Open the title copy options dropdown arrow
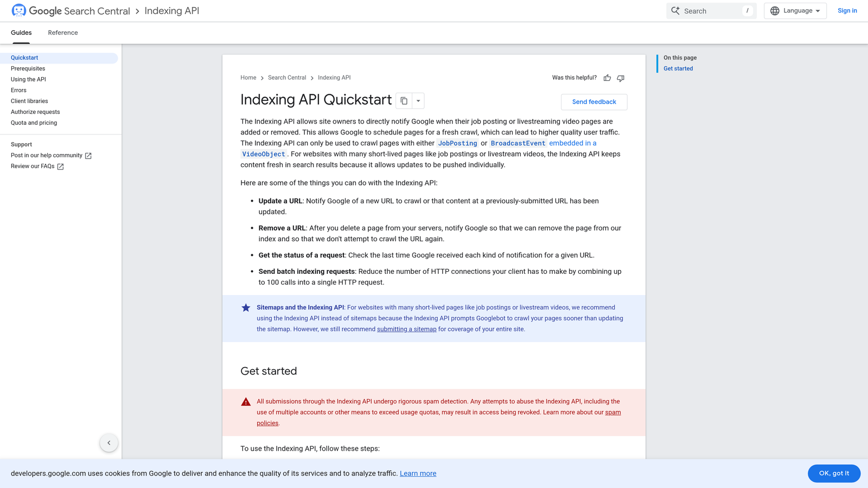This screenshot has width=868, height=488. coord(418,101)
